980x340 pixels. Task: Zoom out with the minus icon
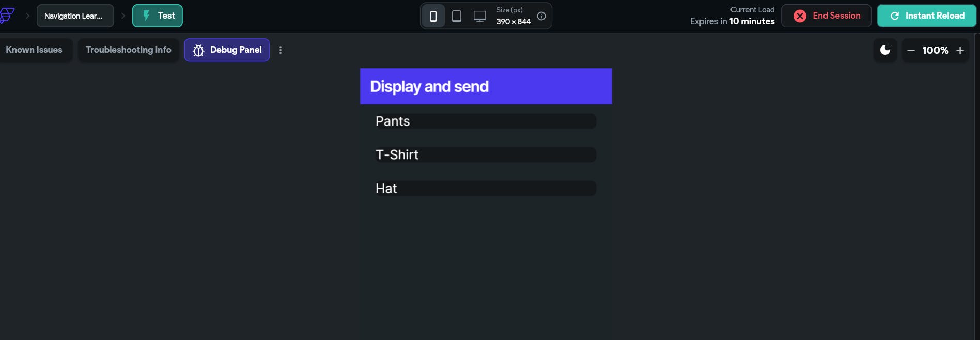click(x=911, y=50)
